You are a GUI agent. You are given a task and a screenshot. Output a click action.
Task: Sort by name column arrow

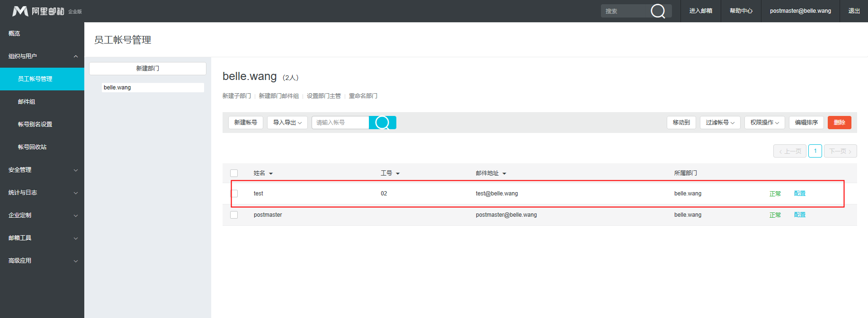pos(271,174)
